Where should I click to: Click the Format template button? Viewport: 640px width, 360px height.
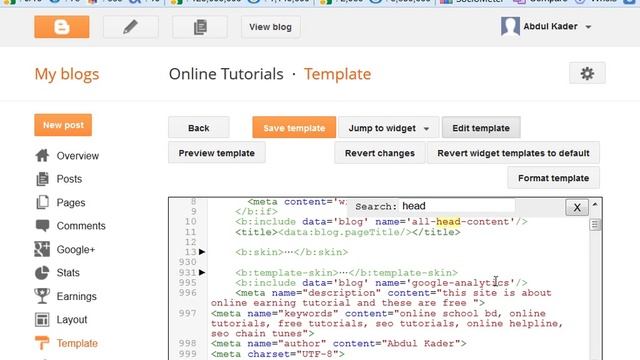click(x=553, y=178)
